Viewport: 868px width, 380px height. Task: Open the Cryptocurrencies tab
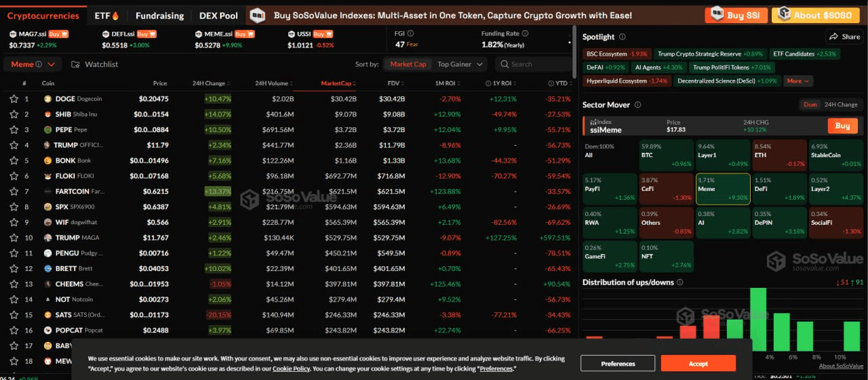[x=43, y=15]
